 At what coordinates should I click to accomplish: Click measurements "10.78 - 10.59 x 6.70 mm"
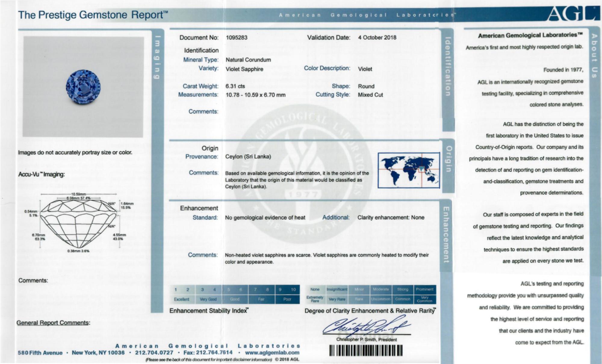[x=256, y=95]
